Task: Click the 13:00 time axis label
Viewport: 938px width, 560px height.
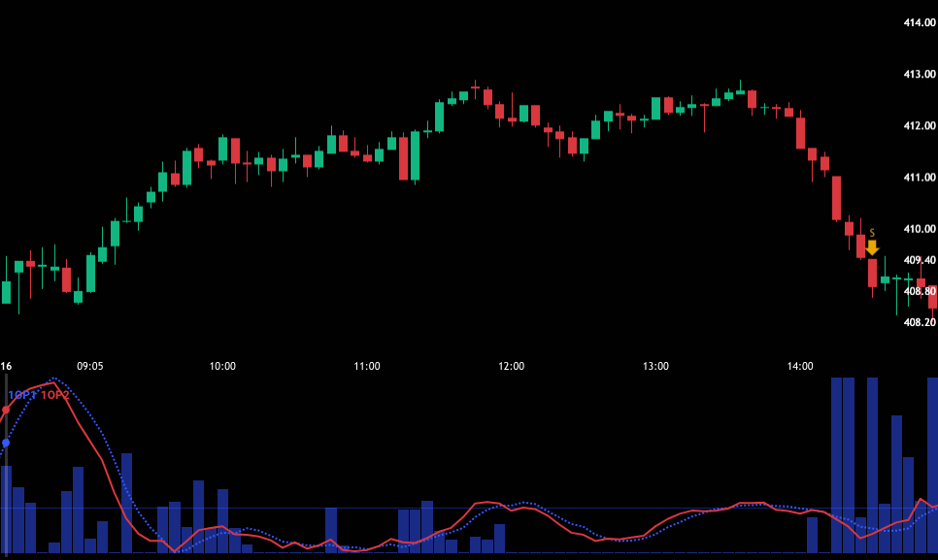Action: tap(655, 366)
